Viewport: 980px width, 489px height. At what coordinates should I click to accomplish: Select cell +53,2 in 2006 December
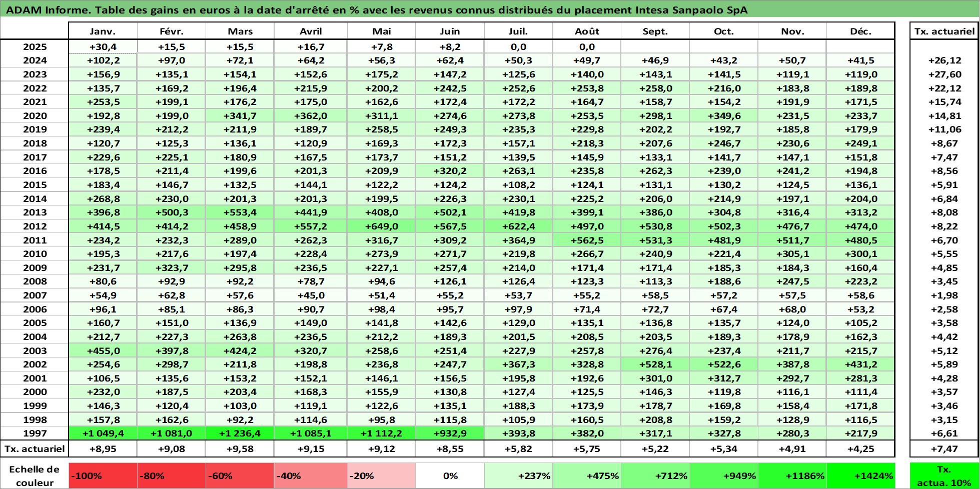[860, 309]
